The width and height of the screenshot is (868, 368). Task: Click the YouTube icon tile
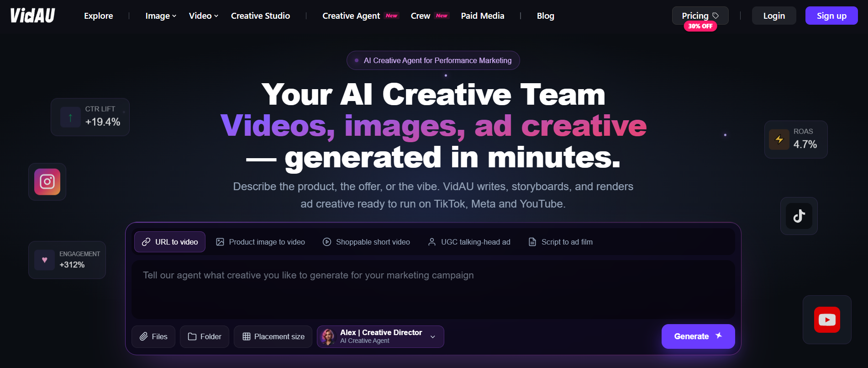pyautogui.click(x=827, y=320)
